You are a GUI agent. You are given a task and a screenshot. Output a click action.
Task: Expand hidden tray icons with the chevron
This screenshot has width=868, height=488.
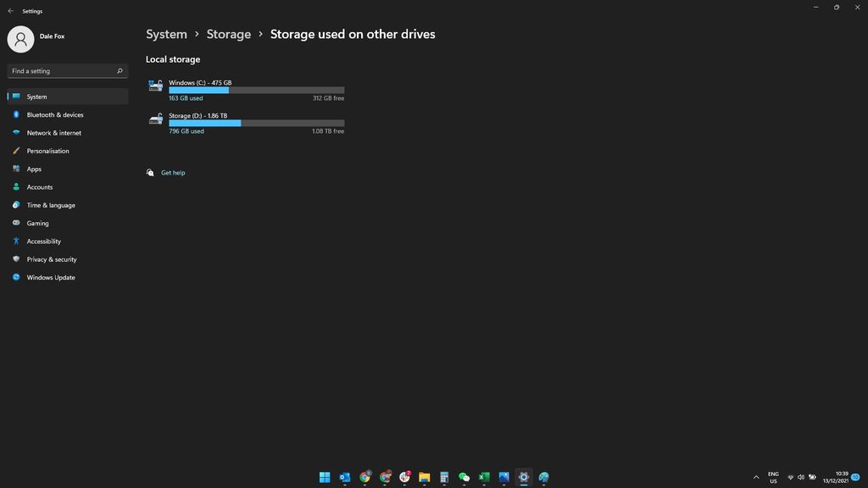756,477
